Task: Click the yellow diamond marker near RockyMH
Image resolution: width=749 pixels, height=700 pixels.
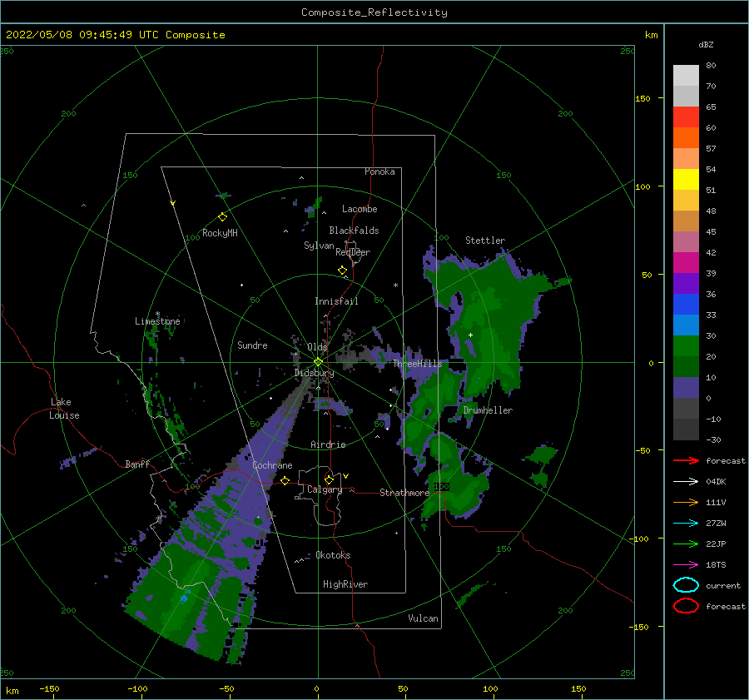Action: pos(222,217)
